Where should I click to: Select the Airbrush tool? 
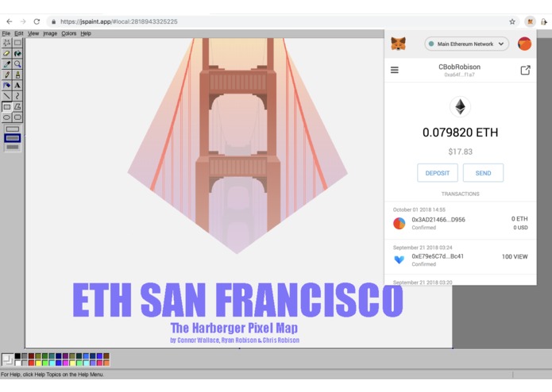click(x=6, y=85)
